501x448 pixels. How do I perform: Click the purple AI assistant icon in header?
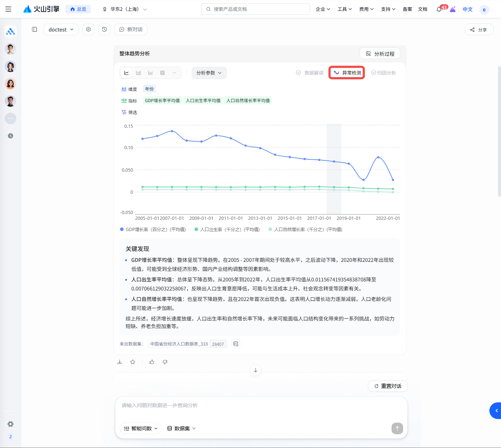(x=453, y=9)
